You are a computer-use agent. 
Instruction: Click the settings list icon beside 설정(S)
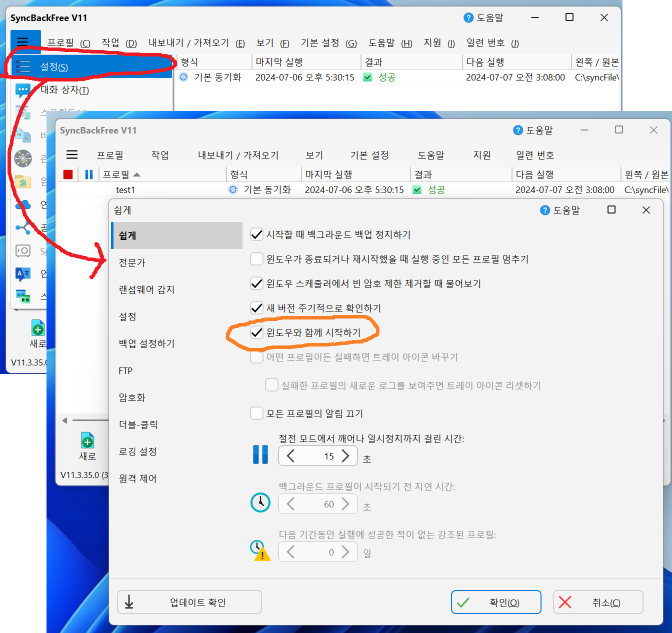coord(23,67)
